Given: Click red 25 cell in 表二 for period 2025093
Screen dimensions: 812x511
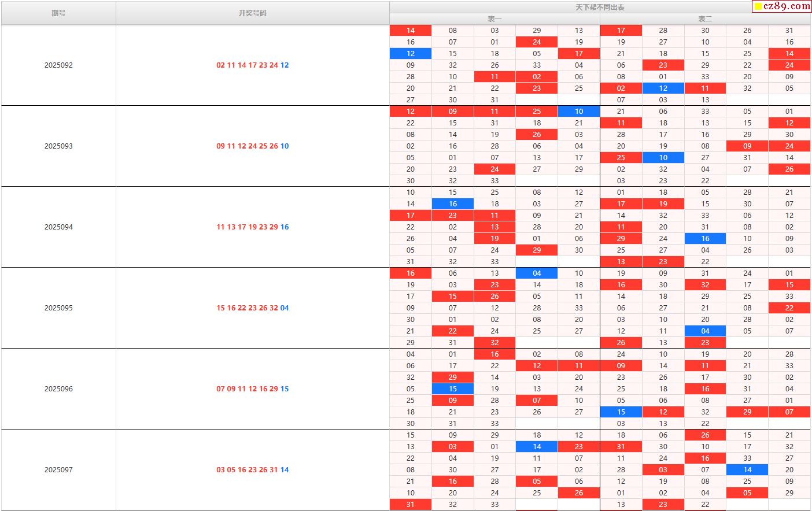Looking at the screenshot, I should [x=621, y=158].
